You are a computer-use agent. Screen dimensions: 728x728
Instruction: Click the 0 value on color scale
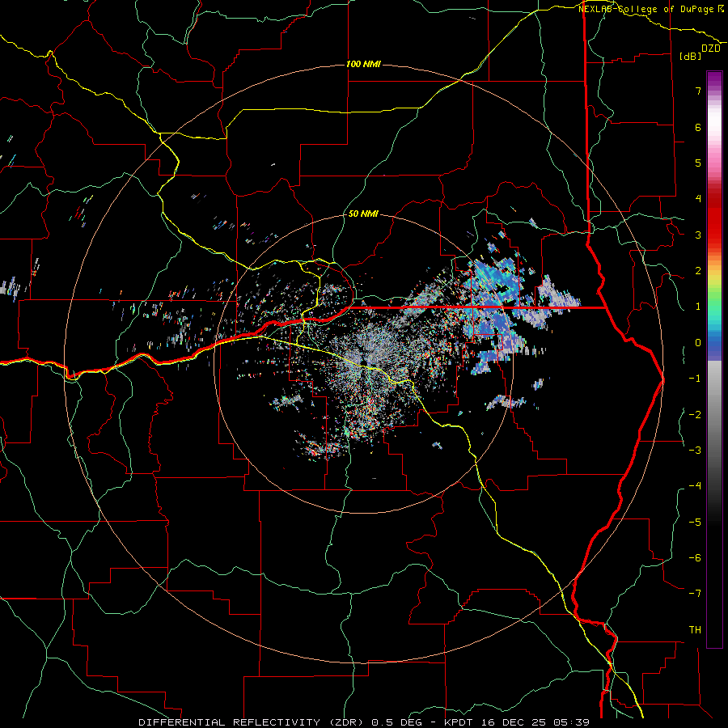[x=698, y=343]
